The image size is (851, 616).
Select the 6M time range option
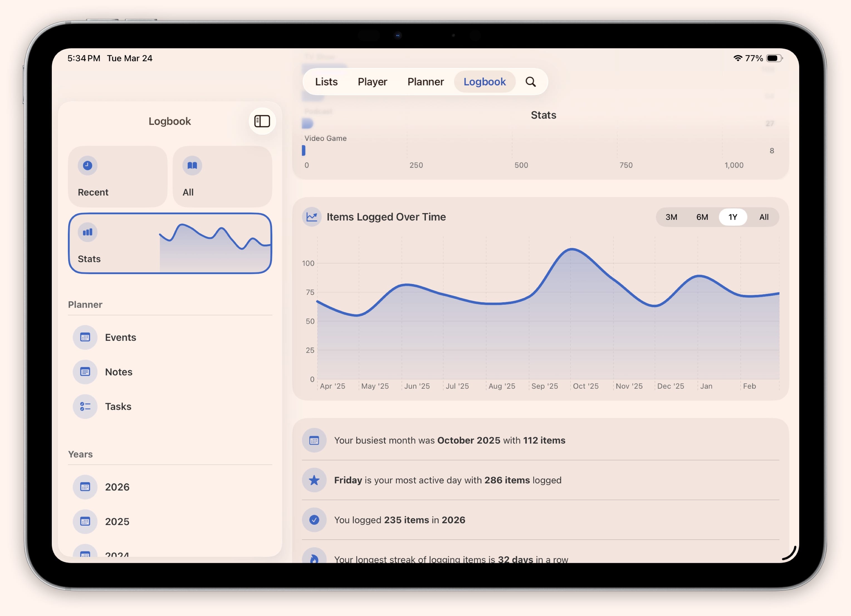click(x=702, y=217)
